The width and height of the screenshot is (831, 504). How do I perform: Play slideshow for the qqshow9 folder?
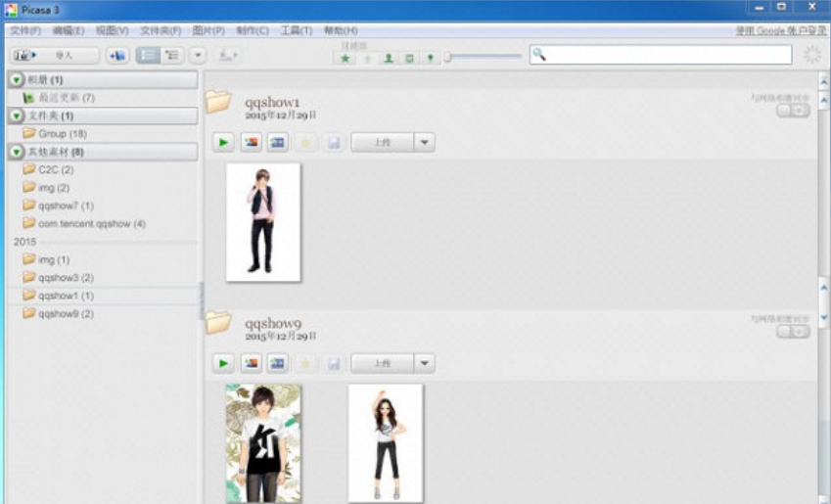tap(223, 363)
